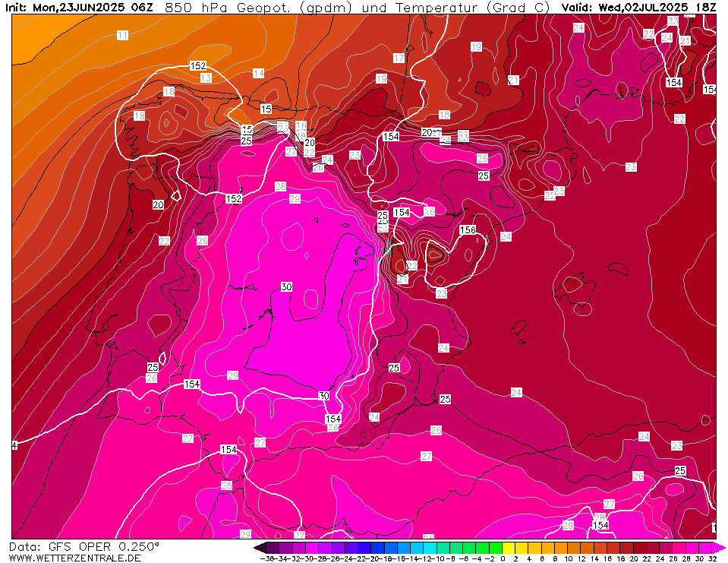The width and height of the screenshot is (728, 563).
Task: Click the init time "Mon,23JUN2025 06Z"
Action: point(93,8)
